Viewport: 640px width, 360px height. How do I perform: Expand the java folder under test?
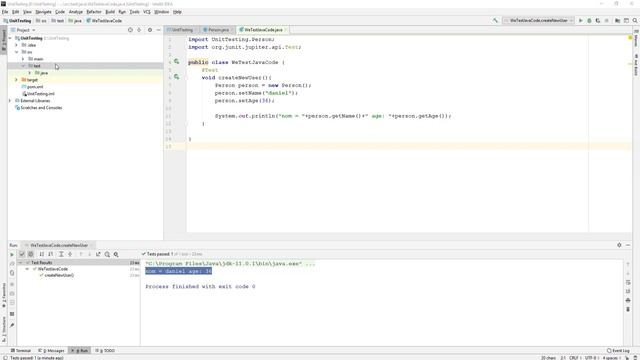coord(30,73)
